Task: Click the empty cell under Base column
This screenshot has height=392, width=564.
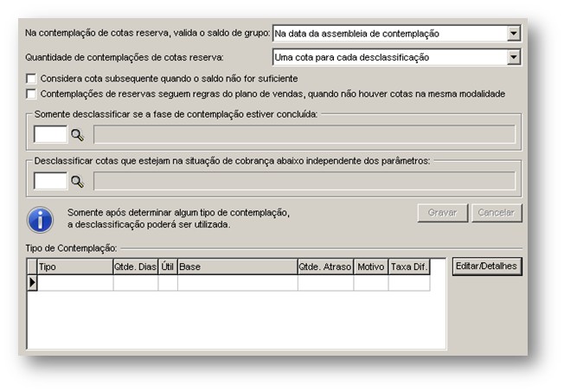Action: point(237,283)
